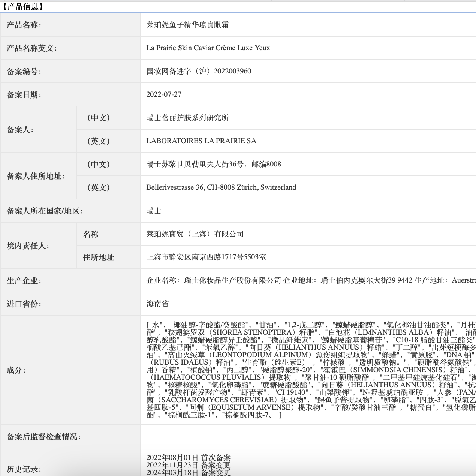This screenshot has height=476, width=476.
Task: Click LABORATOIRES LA PRAIRIE SA text
Action: pos(201,141)
